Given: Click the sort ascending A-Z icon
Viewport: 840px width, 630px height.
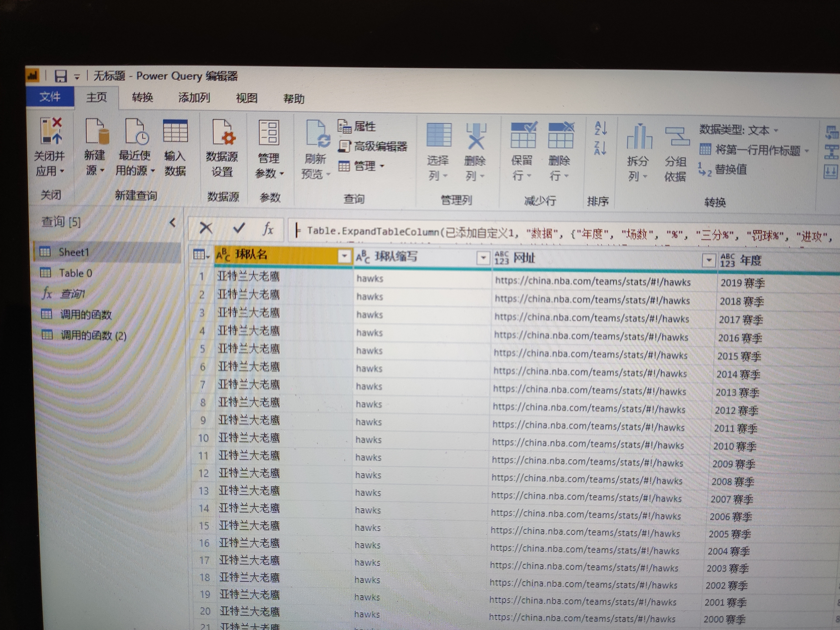Looking at the screenshot, I should (x=600, y=128).
